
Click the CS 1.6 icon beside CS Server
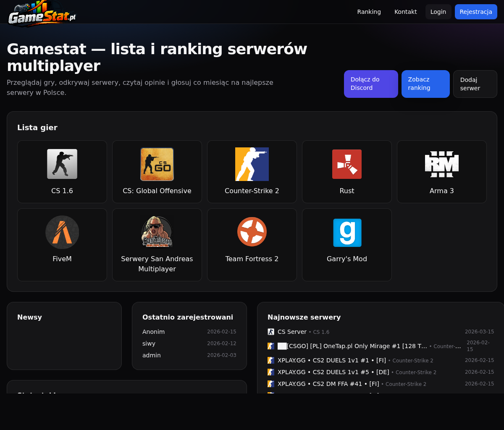[x=271, y=332]
